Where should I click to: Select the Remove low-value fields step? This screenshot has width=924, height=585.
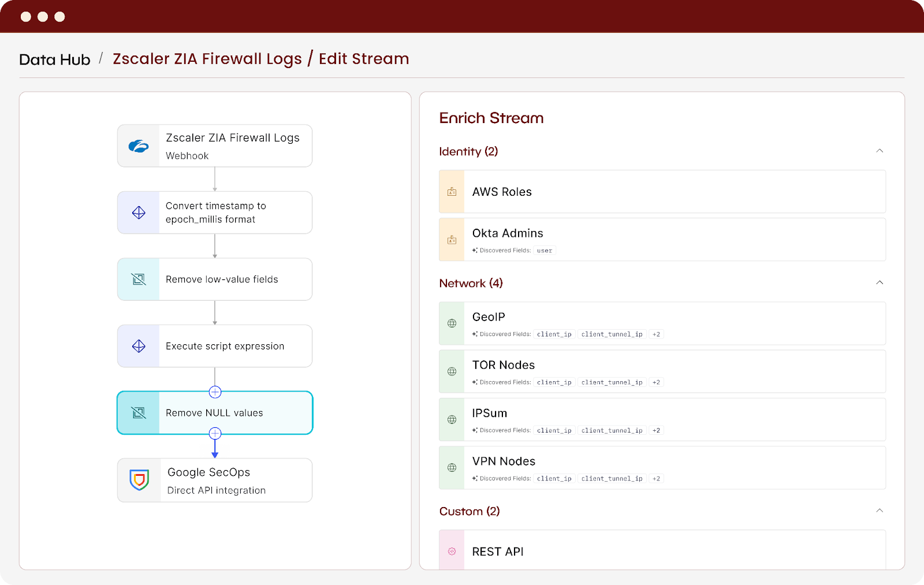tap(215, 280)
